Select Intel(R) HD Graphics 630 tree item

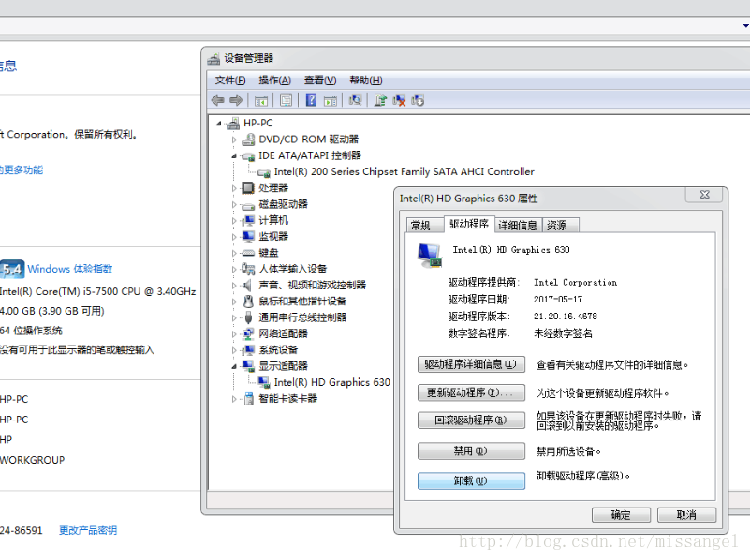(332, 383)
